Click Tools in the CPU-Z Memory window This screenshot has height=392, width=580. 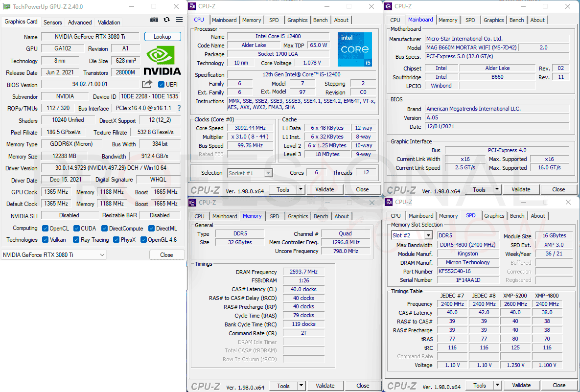tap(283, 386)
